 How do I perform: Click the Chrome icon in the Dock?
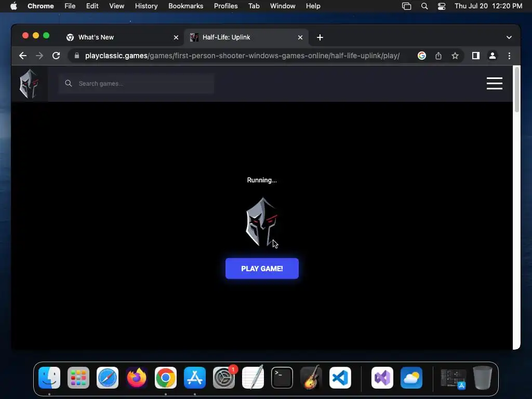coord(166,378)
